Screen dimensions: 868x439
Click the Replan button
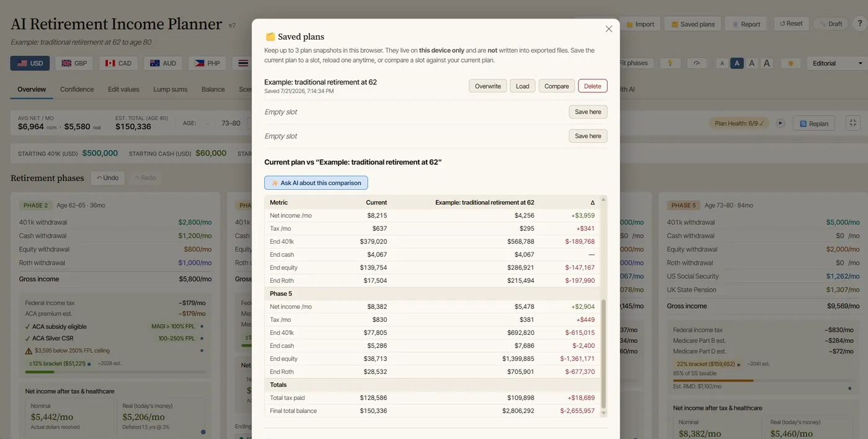814,123
